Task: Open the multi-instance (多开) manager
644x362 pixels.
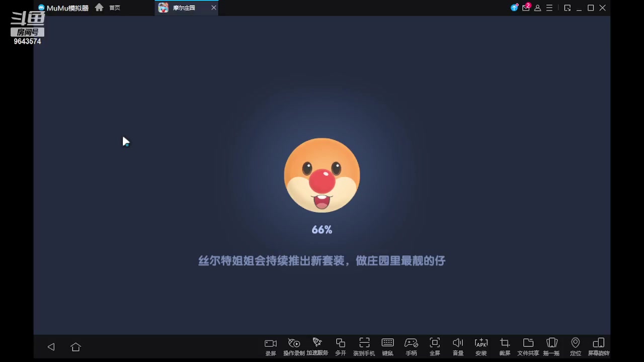Action: coord(341,346)
